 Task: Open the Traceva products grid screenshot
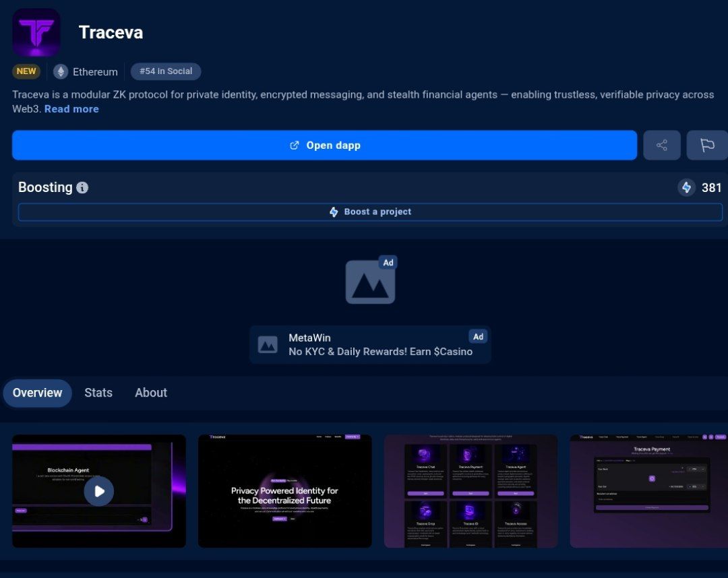(471, 491)
